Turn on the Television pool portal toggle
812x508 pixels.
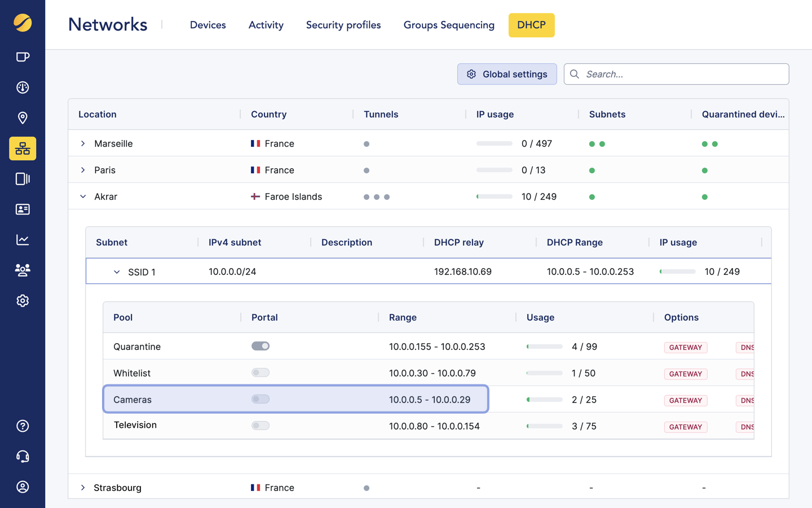pos(260,426)
